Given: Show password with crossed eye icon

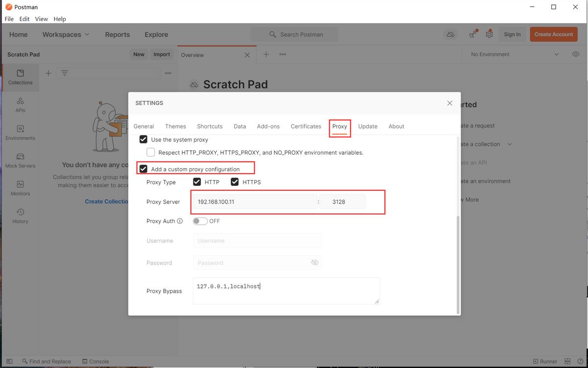Looking at the screenshot, I should (315, 263).
